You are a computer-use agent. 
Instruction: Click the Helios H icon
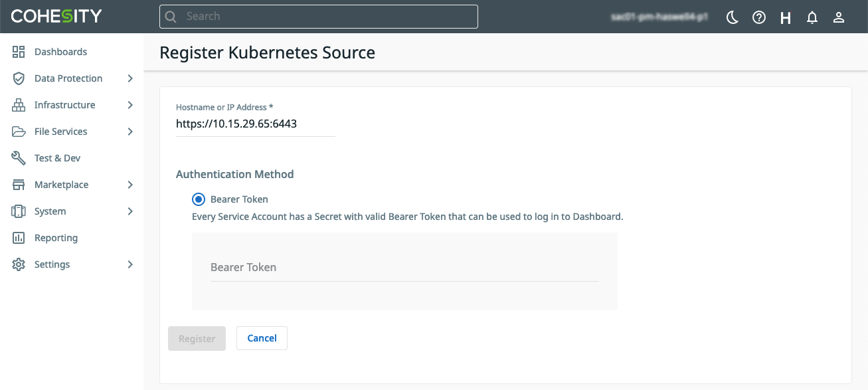[786, 18]
